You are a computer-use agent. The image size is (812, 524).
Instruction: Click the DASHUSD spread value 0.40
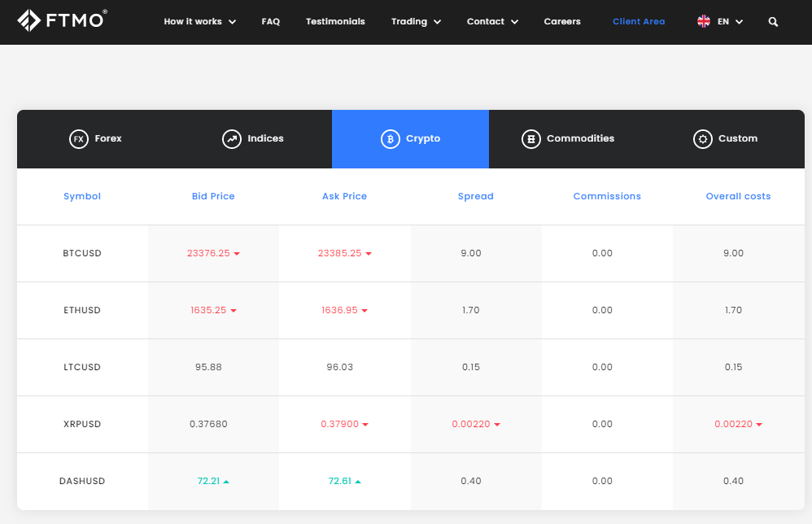pyautogui.click(x=471, y=481)
